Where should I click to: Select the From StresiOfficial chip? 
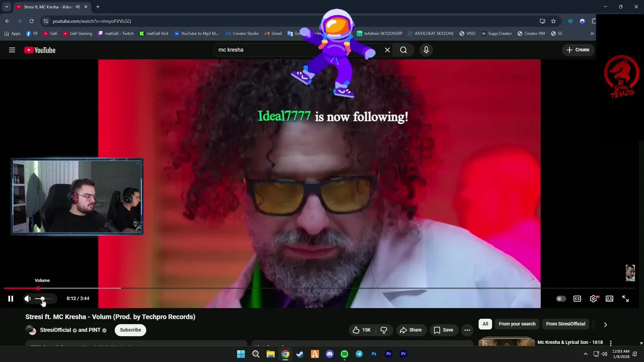566,324
